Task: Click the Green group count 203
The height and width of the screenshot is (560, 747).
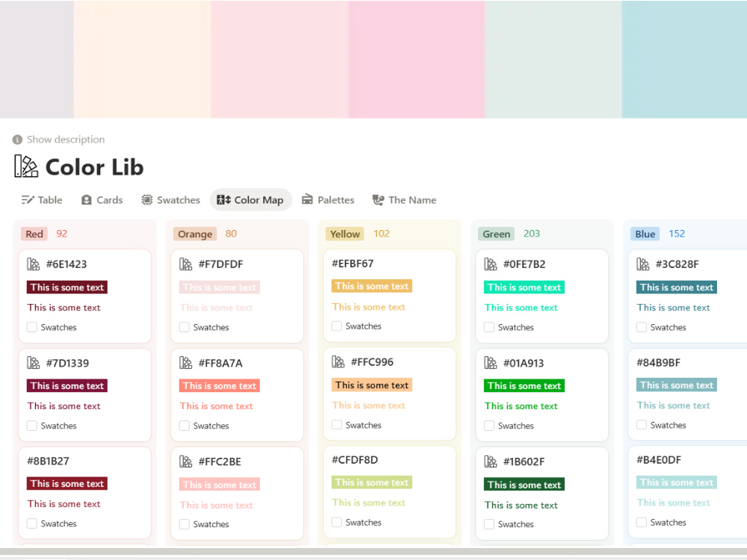Action: pyautogui.click(x=532, y=233)
